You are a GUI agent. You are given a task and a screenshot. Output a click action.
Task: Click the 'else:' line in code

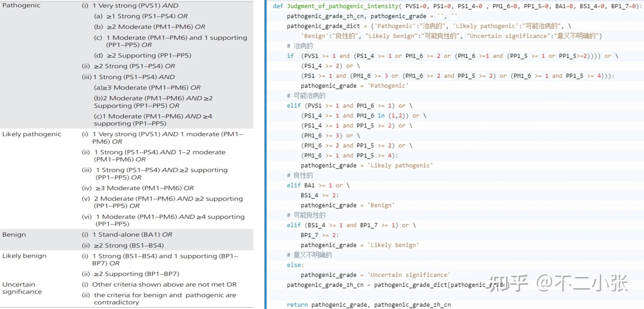pos(295,265)
